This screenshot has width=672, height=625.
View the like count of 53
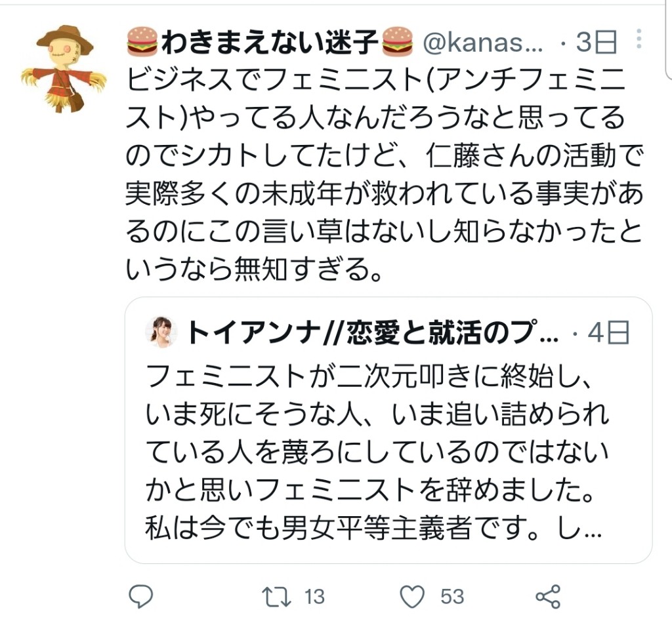(452, 597)
